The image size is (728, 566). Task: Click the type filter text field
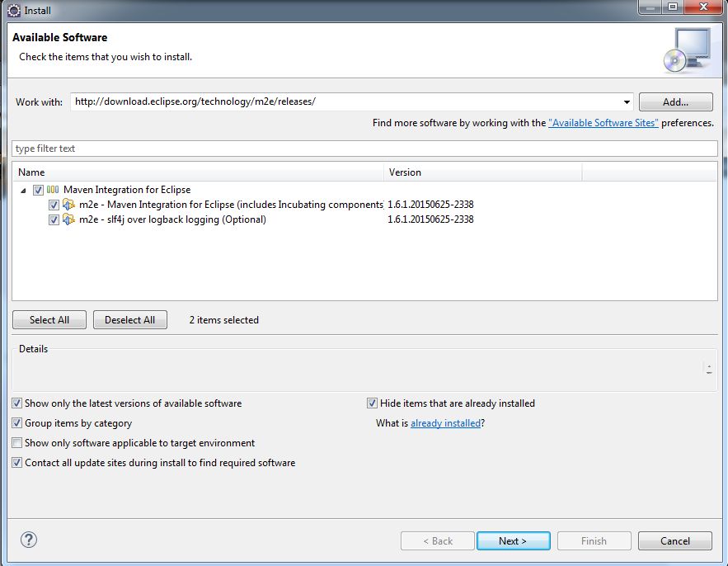[364, 149]
